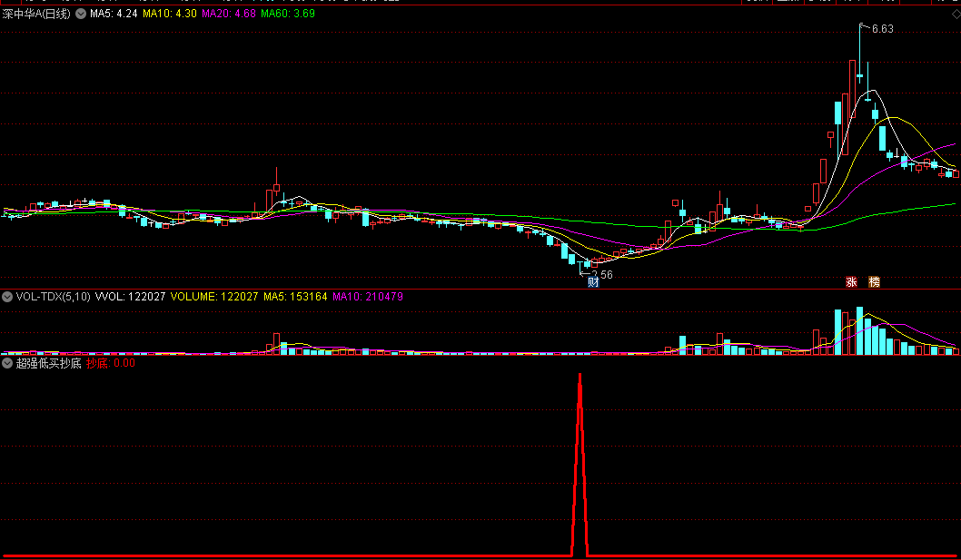Click the volume MA10: 210479 label
Viewport: 961px width, 560px height.
(368, 297)
